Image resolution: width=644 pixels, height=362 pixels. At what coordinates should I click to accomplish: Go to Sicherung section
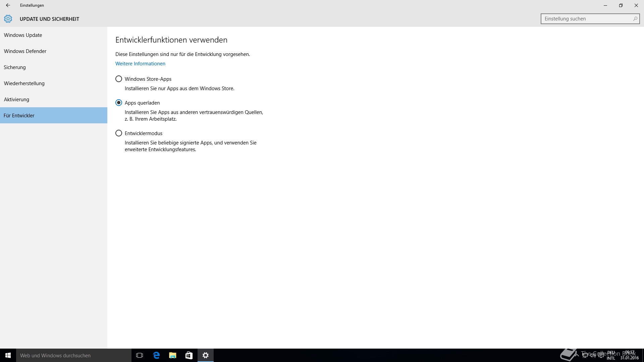(54, 67)
